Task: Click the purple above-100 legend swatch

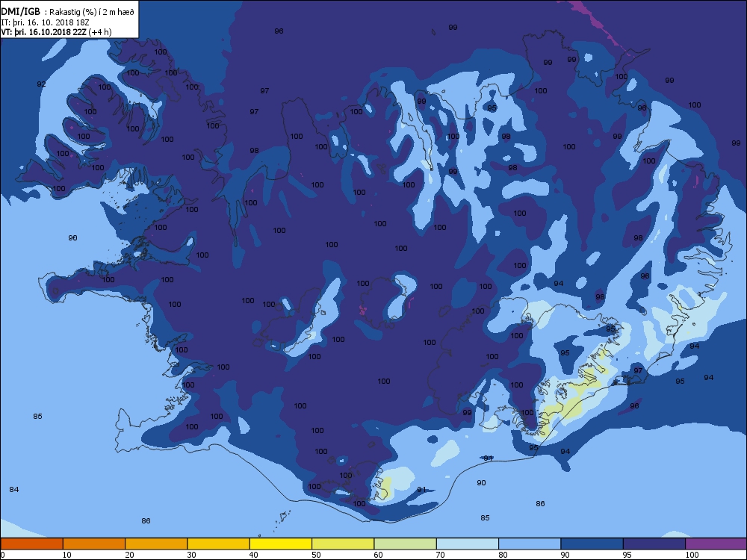Action: (716, 544)
